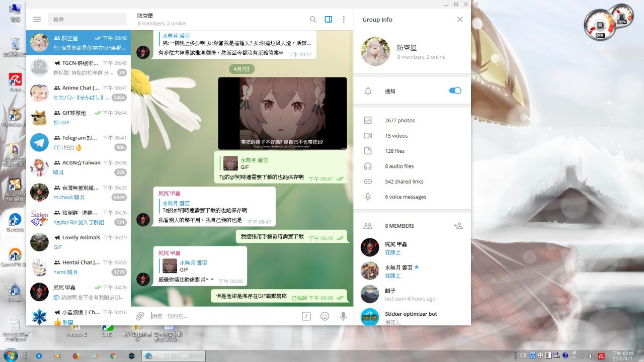This screenshot has width=644, height=362.
Task: Toggle the group notifications switch
Action: pyautogui.click(x=455, y=91)
